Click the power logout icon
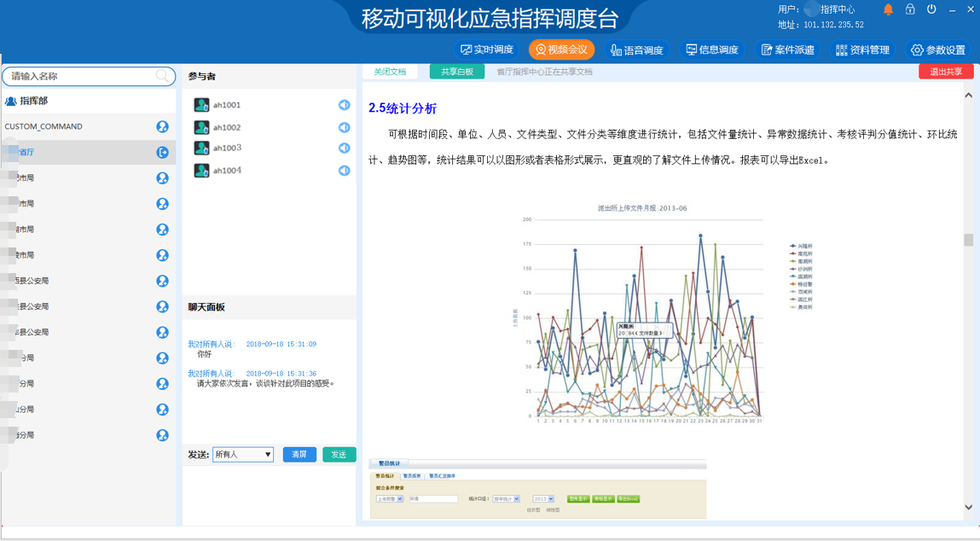The image size is (980, 541). [931, 9]
